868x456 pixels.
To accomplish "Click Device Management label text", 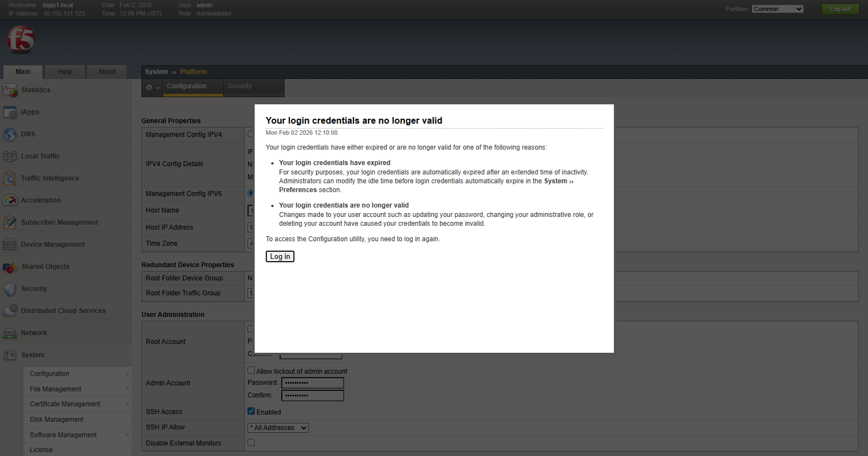I will click(x=53, y=245).
